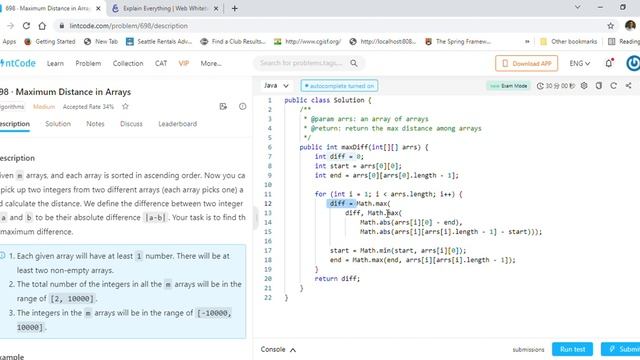640x360 pixels.
Task: Click the Medium difficulty tag
Action: point(44,107)
